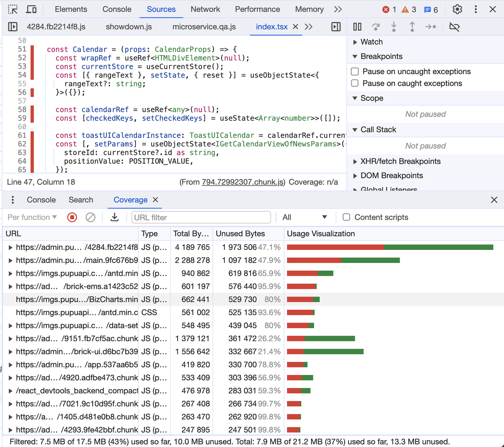
Task: Sort coverage table by URL column
Action: pyautogui.click(x=71, y=234)
